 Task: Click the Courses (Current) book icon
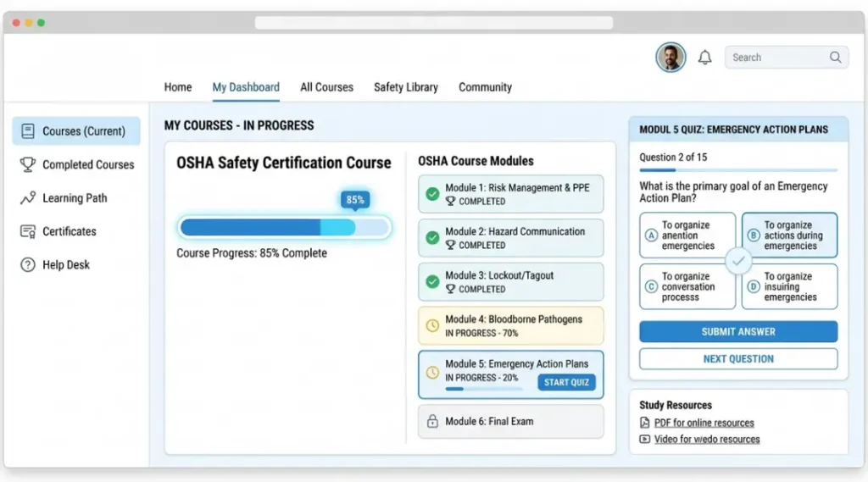click(28, 131)
